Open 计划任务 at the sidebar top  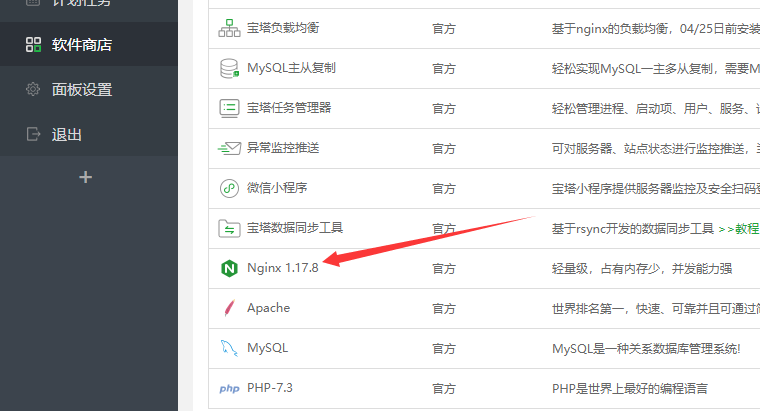(x=81, y=4)
